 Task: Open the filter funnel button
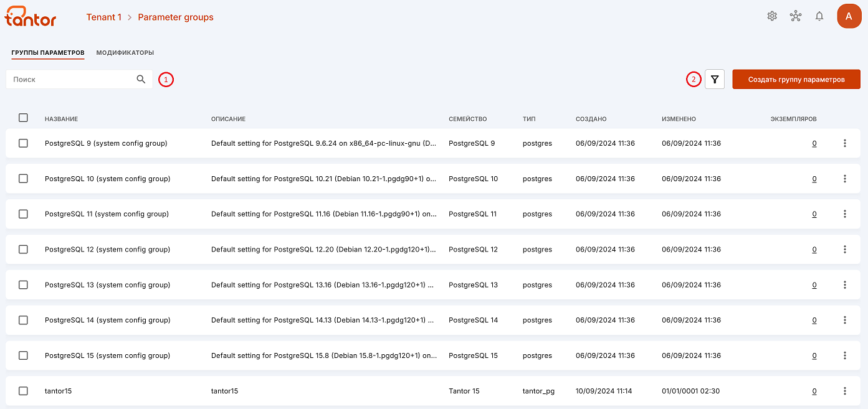(x=715, y=79)
